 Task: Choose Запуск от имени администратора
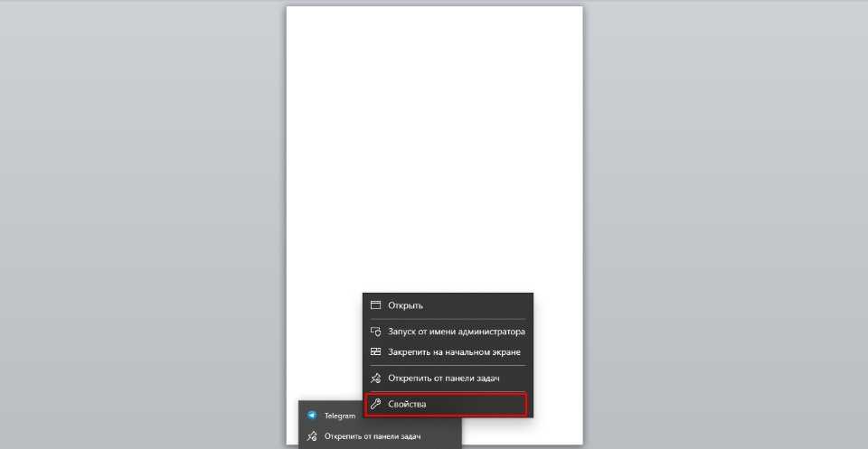click(448, 332)
